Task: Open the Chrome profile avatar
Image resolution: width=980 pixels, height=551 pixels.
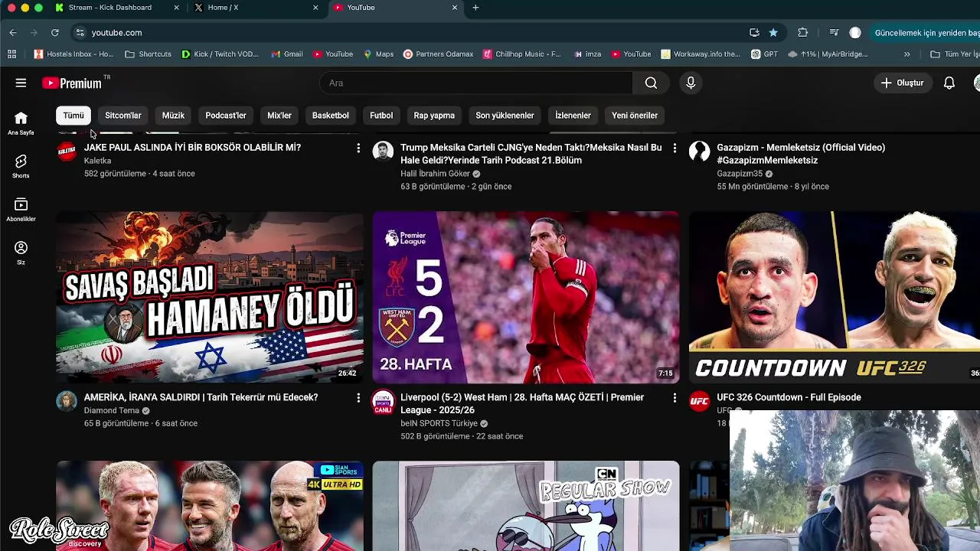Action: (x=855, y=33)
